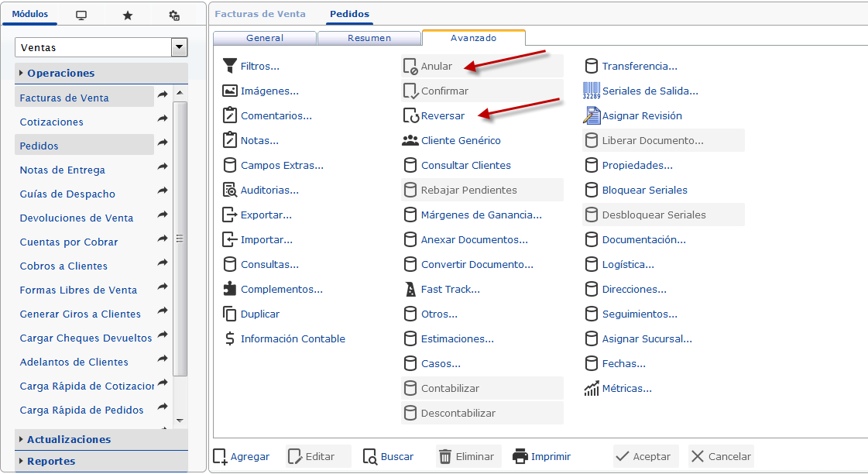Expand the Actualizaciones section
The width and height of the screenshot is (868, 474).
(101, 439)
